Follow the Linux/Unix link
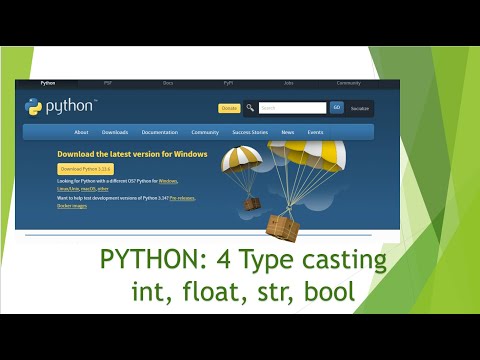The image size is (480, 360). point(68,189)
